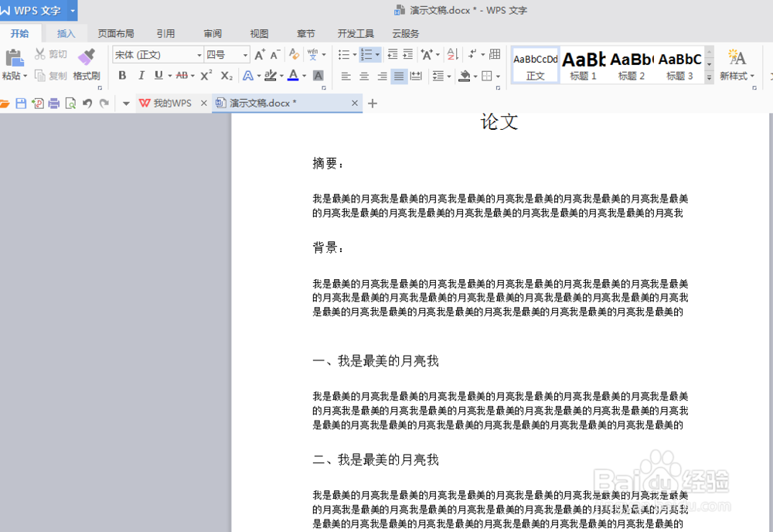The height and width of the screenshot is (532, 773).
Task: Expand the font color dropdown arrow
Action: point(305,76)
